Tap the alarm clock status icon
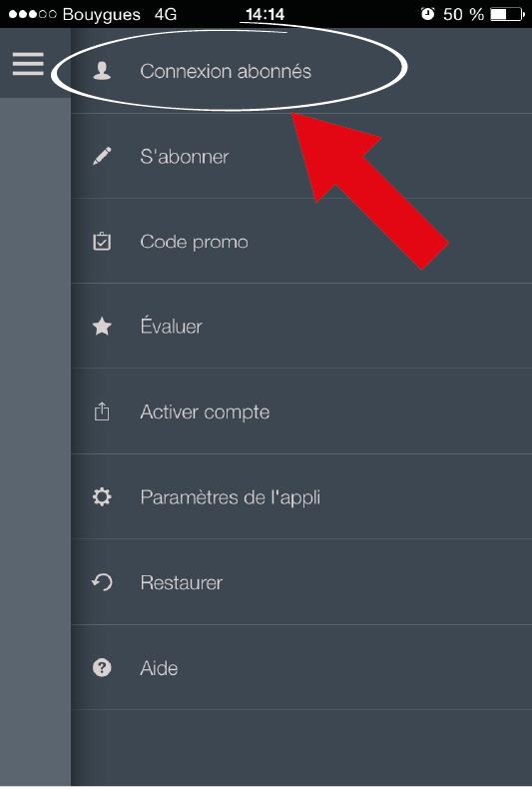This screenshot has width=532, height=790. [x=427, y=14]
